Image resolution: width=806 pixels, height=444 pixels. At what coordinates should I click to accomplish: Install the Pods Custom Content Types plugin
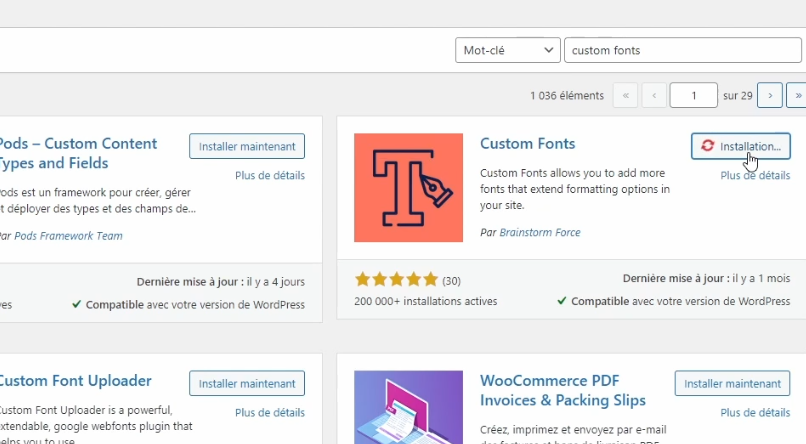click(x=247, y=146)
